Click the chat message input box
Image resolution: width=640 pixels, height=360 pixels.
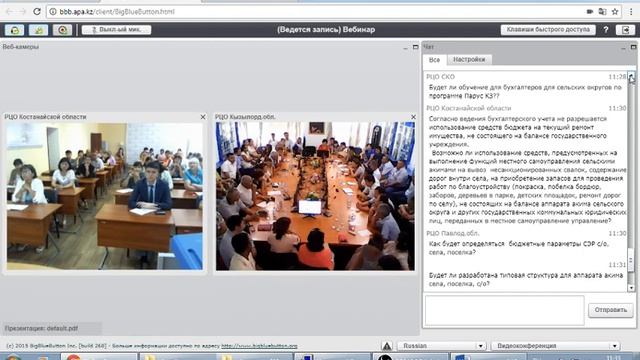[x=504, y=310]
